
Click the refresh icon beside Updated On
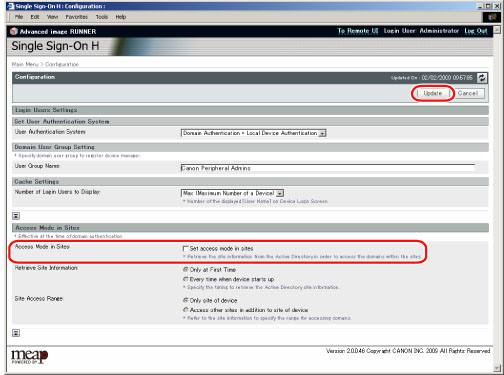(x=482, y=78)
